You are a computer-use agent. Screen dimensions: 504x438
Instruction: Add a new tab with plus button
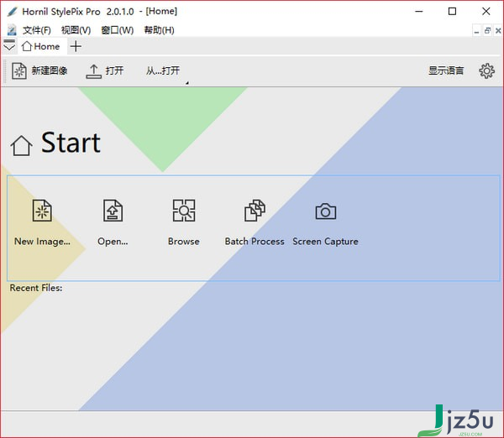(x=76, y=46)
